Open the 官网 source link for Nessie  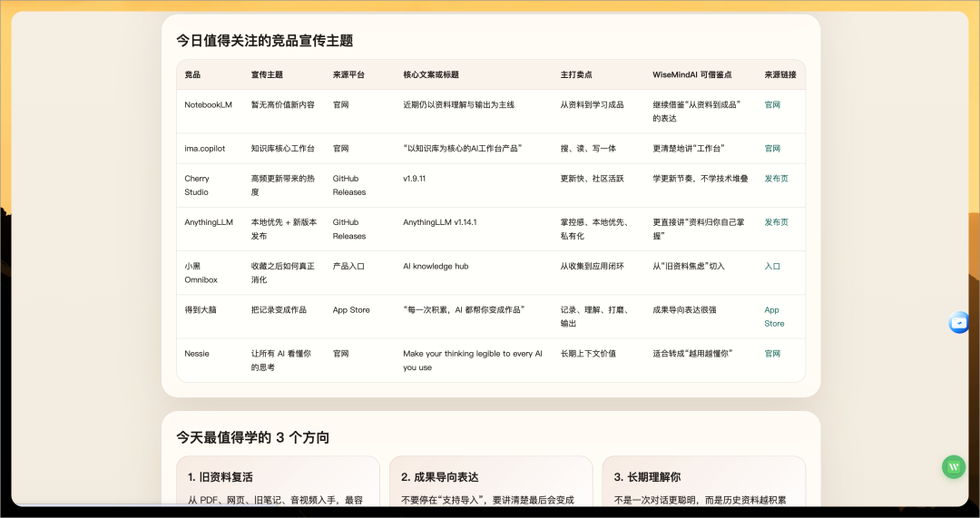tap(772, 354)
